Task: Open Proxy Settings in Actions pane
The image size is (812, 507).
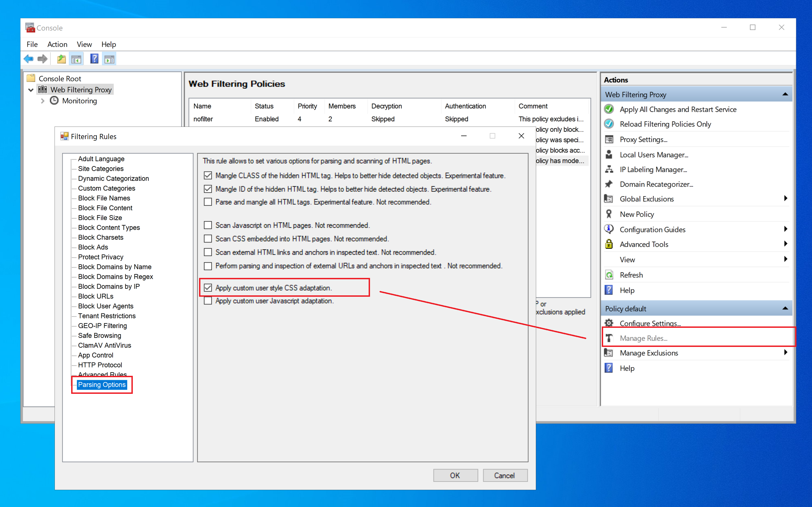Action: point(643,139)
